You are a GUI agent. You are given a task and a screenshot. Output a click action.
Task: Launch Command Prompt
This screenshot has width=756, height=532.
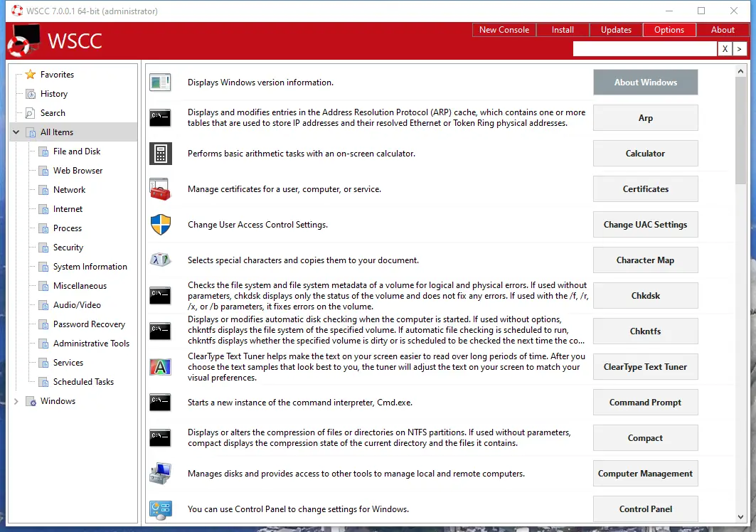point(646,403)
